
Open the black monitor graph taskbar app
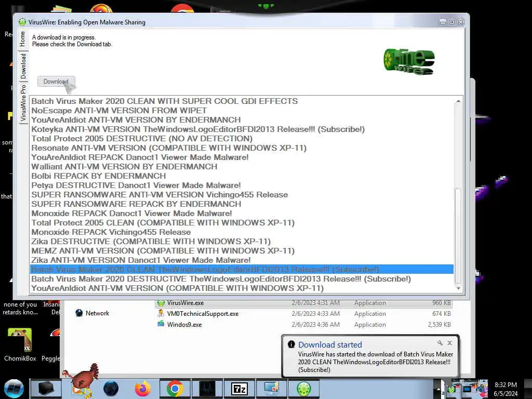207,389
